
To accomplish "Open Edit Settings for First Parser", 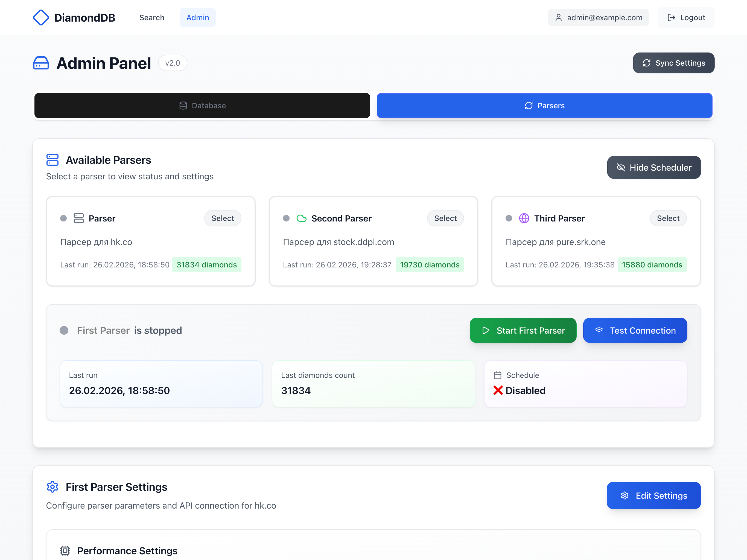I will tap(653, 495).
